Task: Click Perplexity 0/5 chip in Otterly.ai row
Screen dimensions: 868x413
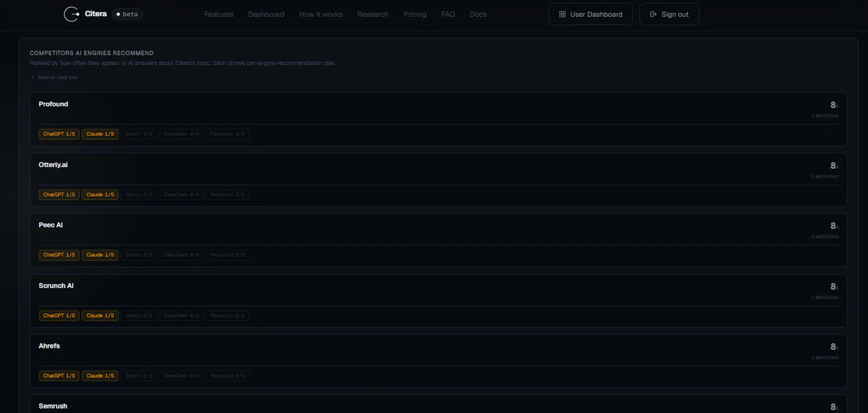Action: 227,195
